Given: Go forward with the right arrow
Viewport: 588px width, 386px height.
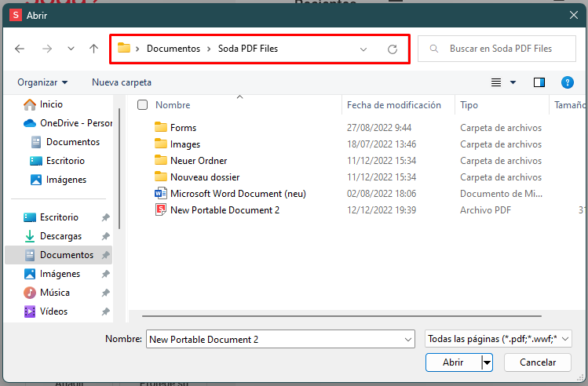Looking at the screenshot, I should click(x=47, y=49).
